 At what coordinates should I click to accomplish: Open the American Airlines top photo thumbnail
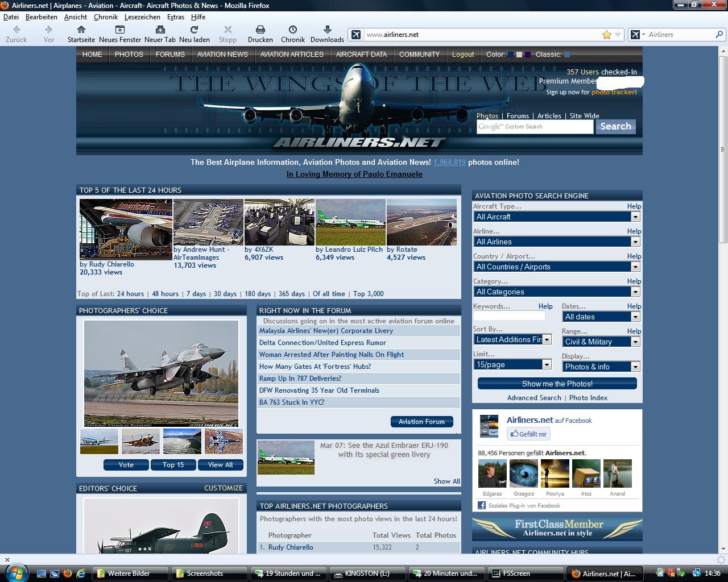[x=126, y=230]
